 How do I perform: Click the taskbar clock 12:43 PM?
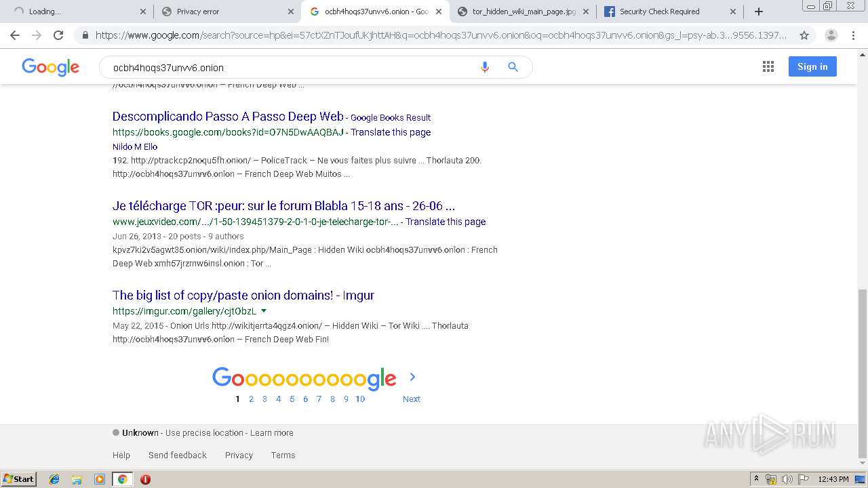833,479
